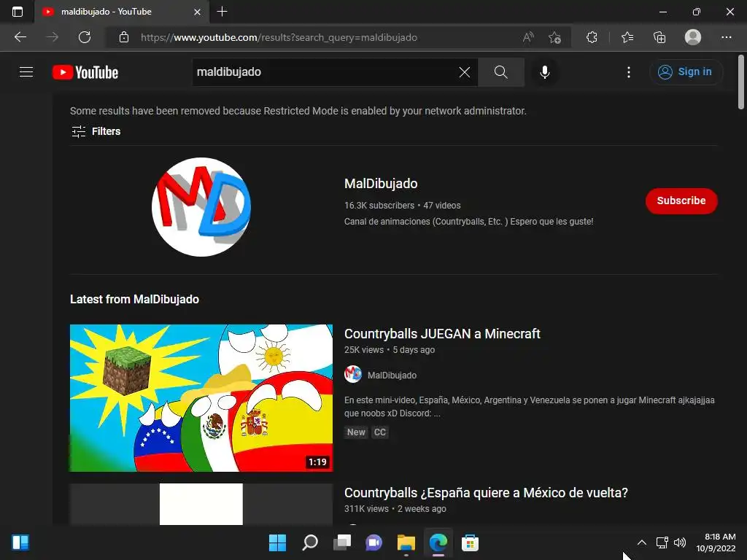Click the 16.3K subscribers text
Viewport: 747px width, 560px height.
click(379, 205)
